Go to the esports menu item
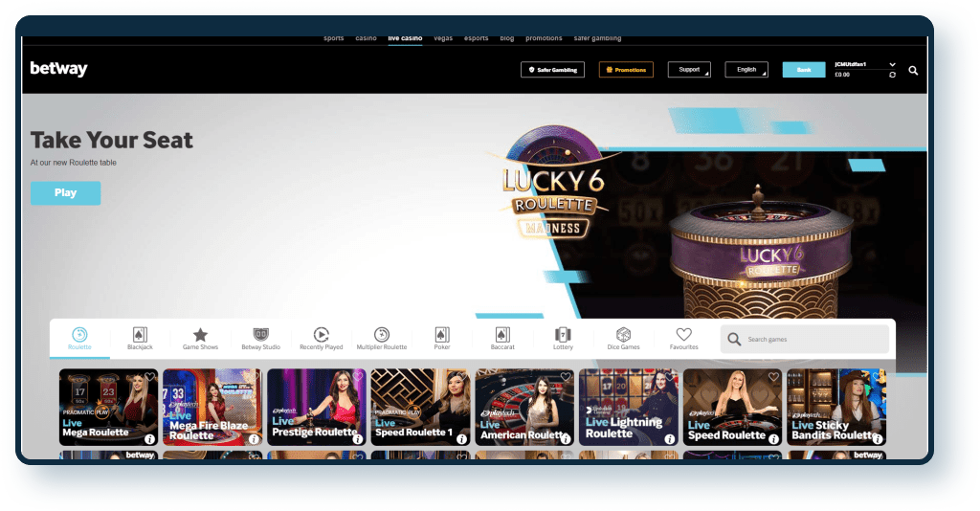This screenshot has width=980, height=511. point(476,38)
